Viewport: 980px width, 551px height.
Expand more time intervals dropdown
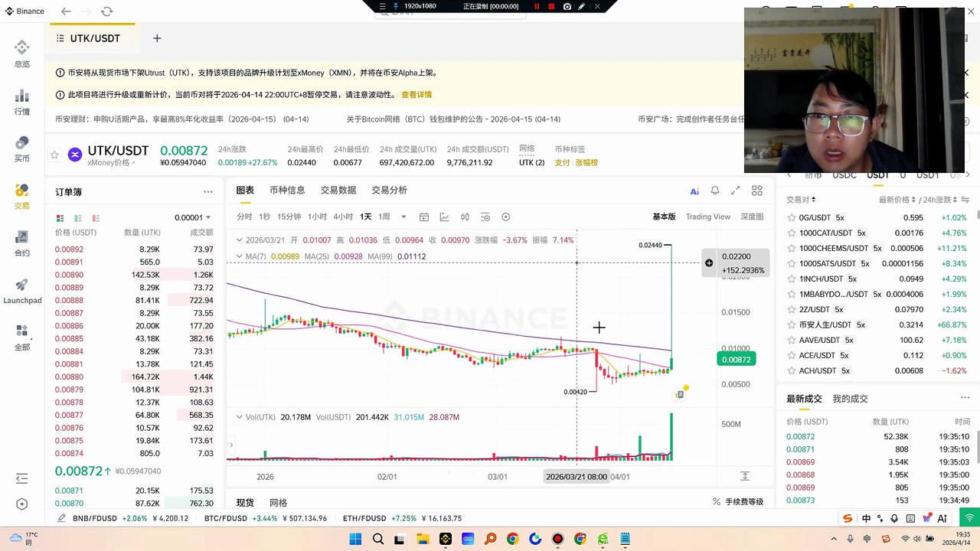pyautogui.click(x=403, y=217)
